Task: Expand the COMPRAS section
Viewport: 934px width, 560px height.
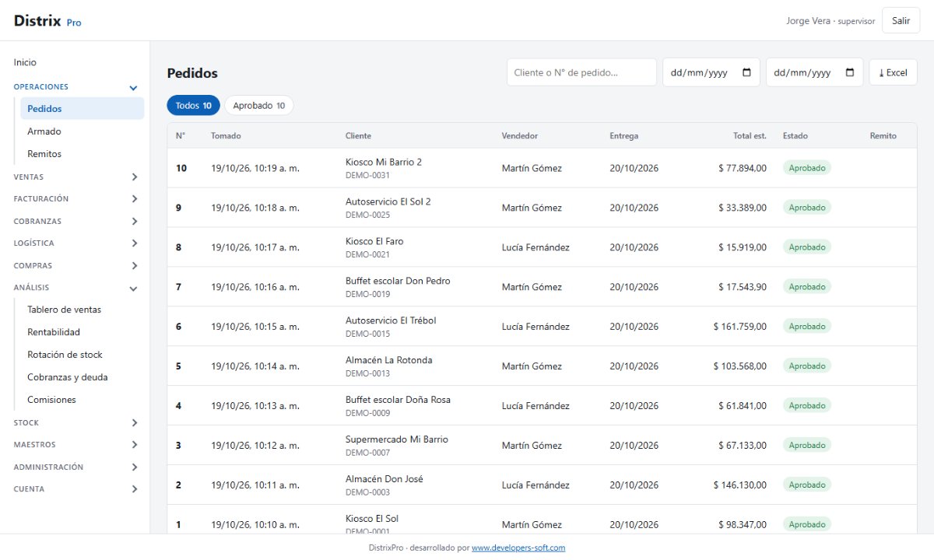Action: [x=75, y=266]
